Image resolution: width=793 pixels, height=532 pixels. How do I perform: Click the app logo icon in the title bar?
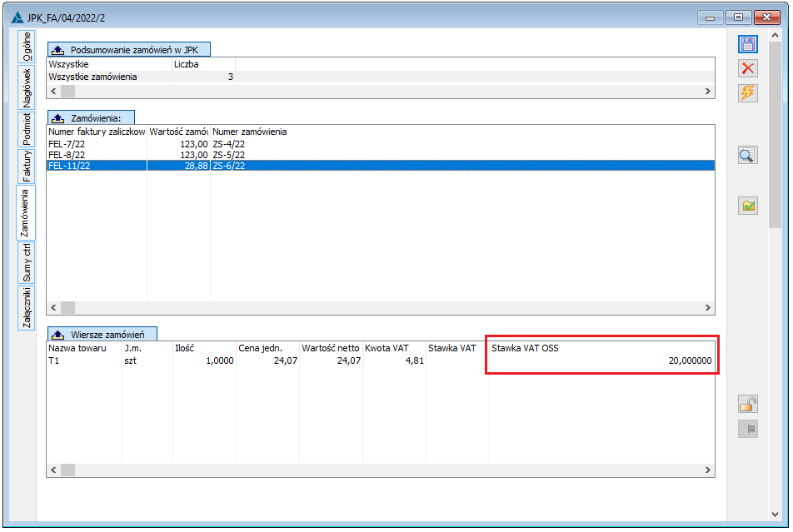[x=17, y=17]
